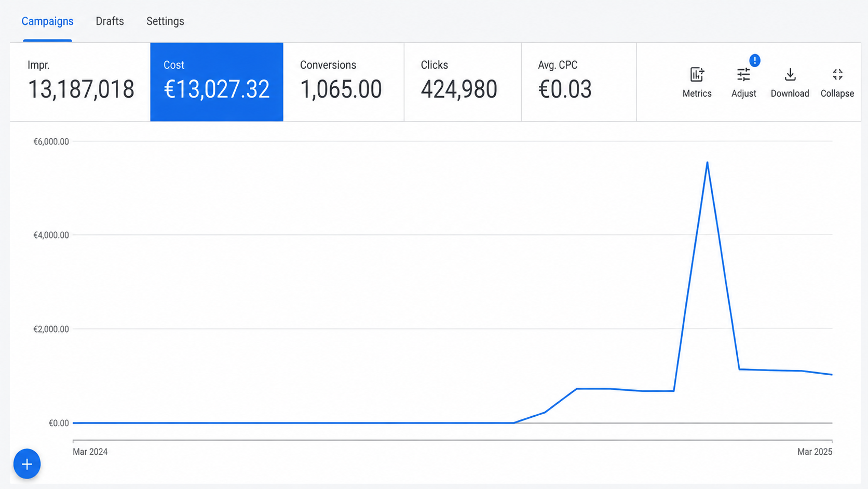Click the blue plus create button
Viewport: 868px width, 489px height.
pos(27,464)
